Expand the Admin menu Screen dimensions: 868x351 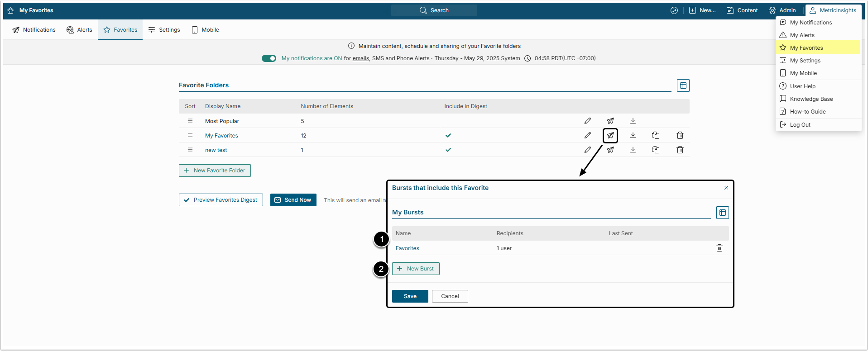782,10
